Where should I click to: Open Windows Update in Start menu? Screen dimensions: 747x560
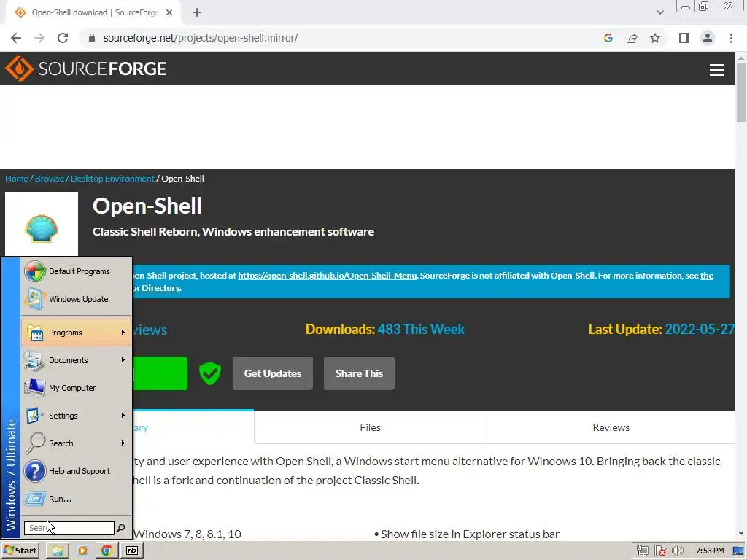[76, 299]
